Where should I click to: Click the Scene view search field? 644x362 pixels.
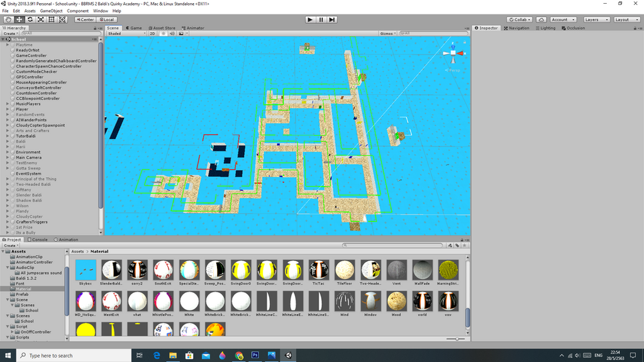(434, 34)
